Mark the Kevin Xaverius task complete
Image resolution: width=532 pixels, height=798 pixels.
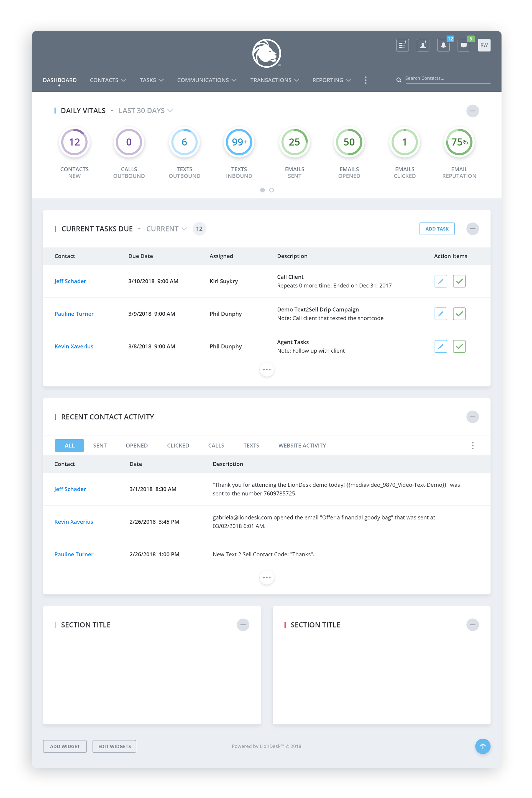point(459,346)
